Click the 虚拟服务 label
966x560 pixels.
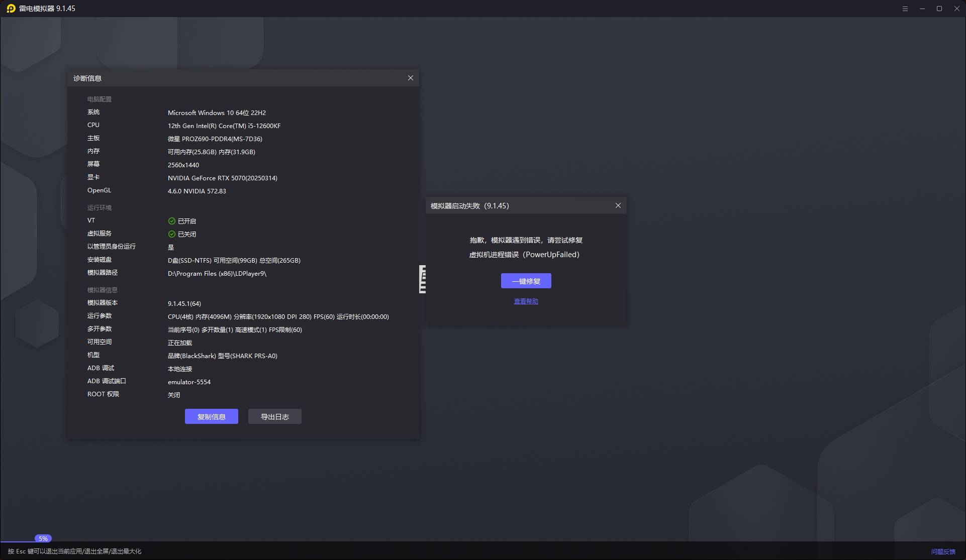click(99, 234)
